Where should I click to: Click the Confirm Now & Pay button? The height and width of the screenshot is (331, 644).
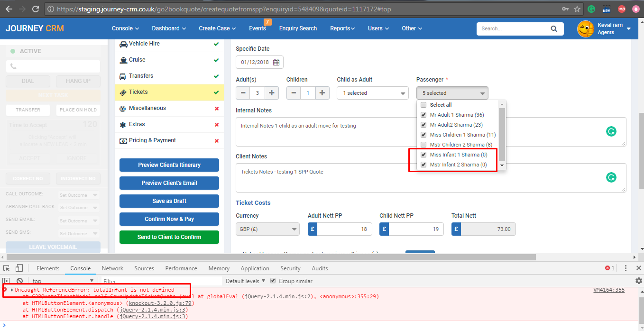coord(169,219)
